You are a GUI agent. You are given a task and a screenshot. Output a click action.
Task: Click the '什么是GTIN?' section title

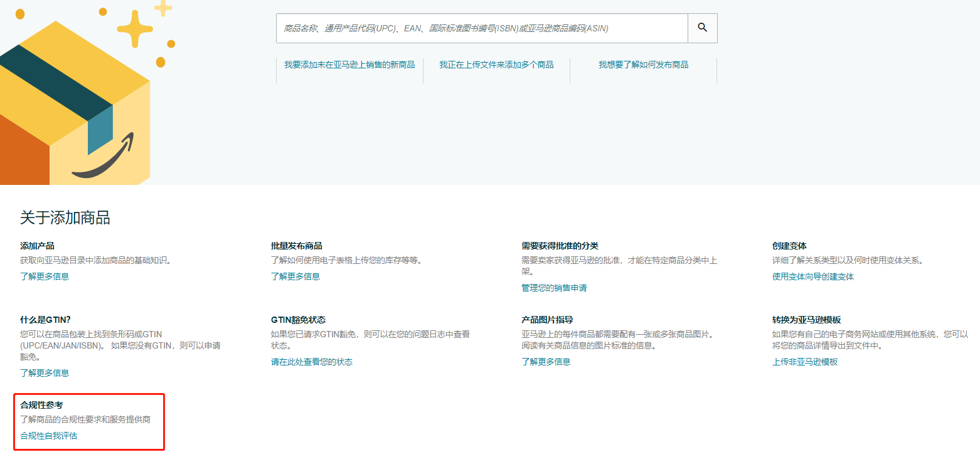45,320
